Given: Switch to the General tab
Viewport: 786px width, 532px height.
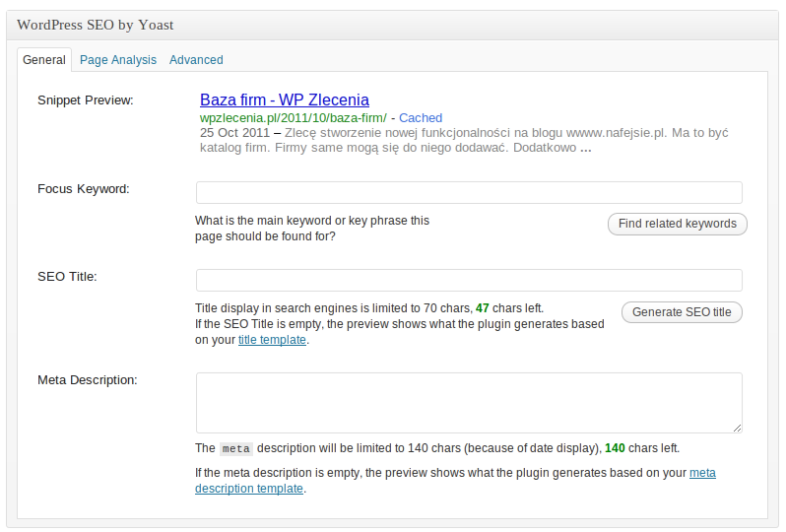Looking at the screenshot, I should click(44, 60).
